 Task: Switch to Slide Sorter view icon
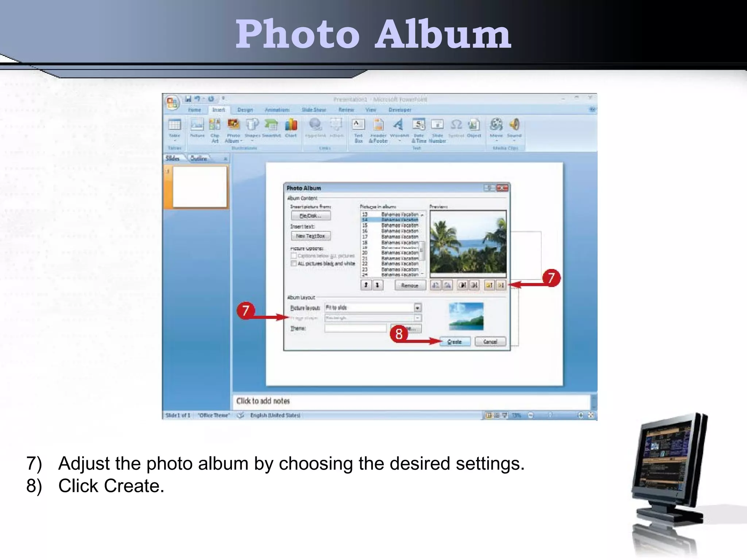click(497, 415)
